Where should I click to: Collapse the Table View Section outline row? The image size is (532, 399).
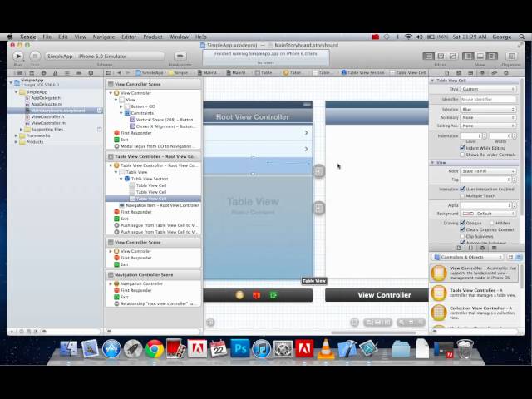[x=121, y=179]
